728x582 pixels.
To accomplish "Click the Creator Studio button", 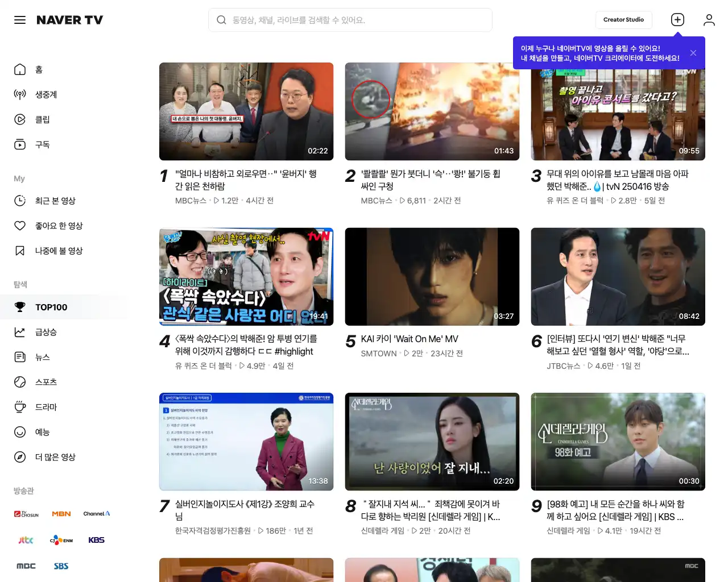I will [623, 20].
